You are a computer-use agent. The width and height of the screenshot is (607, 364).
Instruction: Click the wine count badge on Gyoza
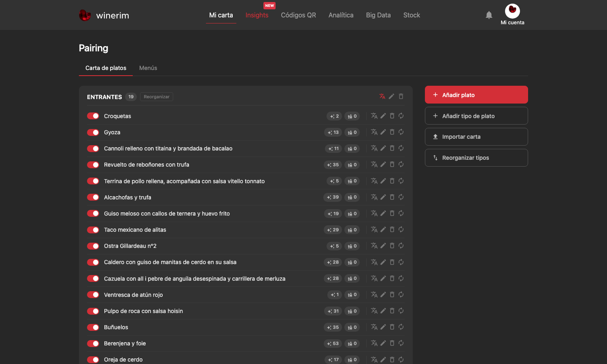pyautogui.click(x=352, y=132)
